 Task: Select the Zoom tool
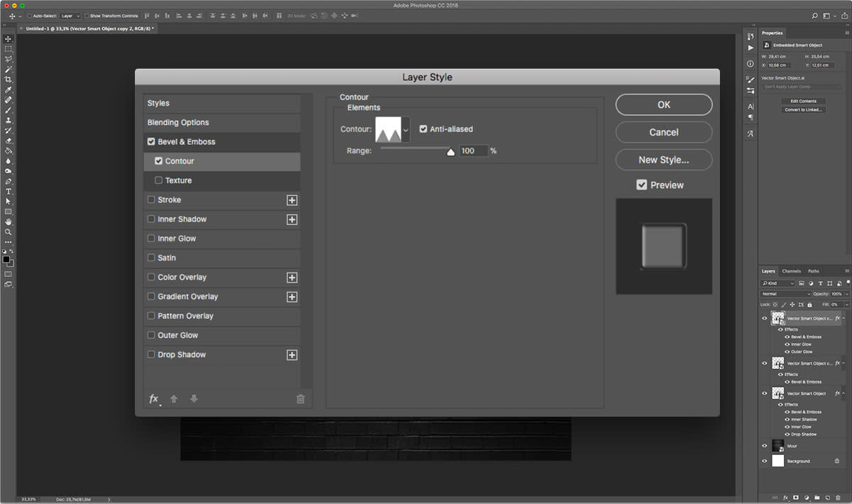(x=9, y=231)
